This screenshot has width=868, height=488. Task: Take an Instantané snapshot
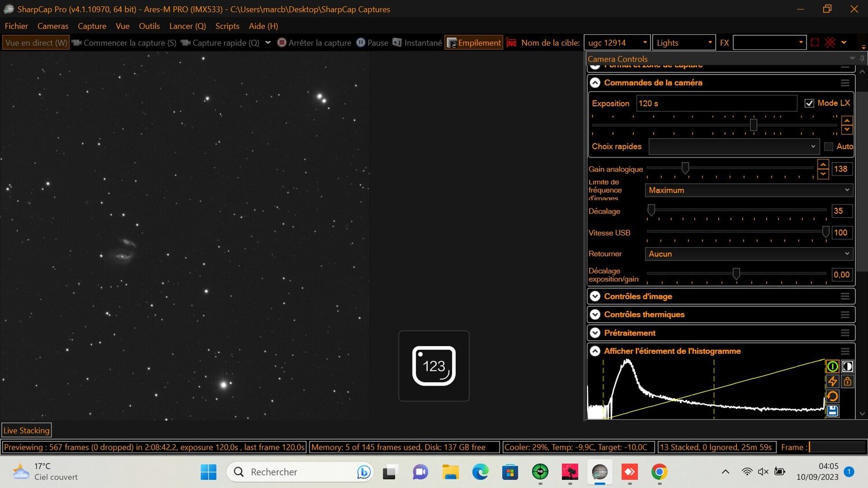pos(417,43)
